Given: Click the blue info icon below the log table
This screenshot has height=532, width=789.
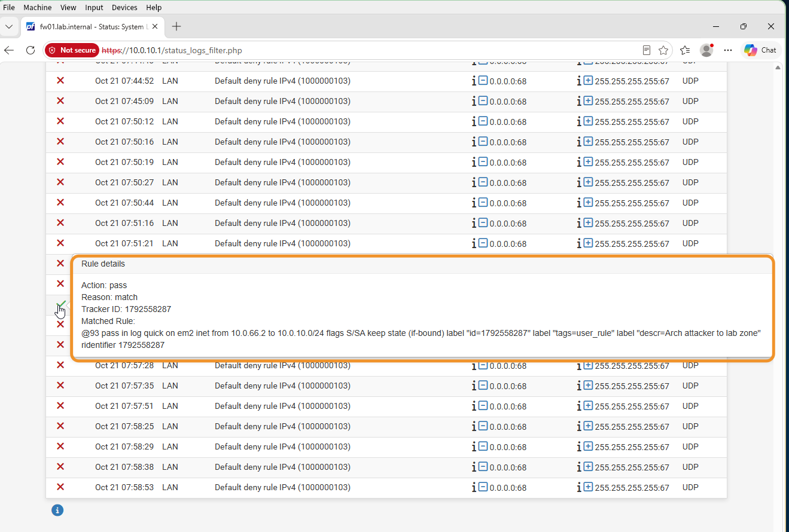Looking at the screenshot, I should tap(57, 510).
